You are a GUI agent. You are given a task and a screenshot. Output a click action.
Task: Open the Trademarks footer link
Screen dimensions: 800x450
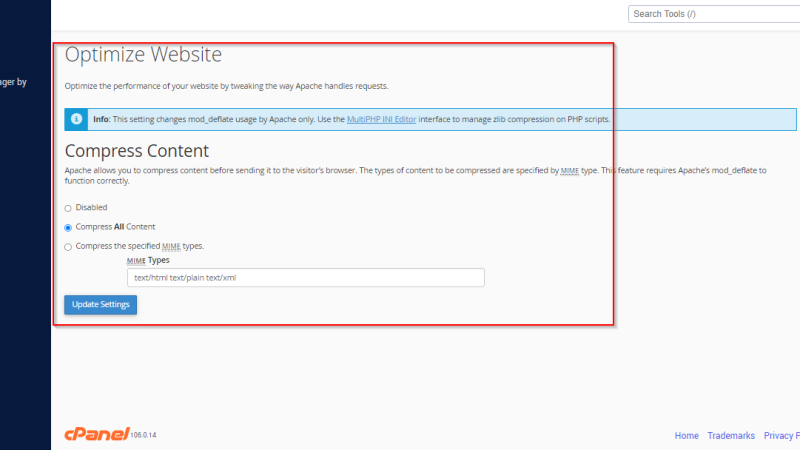731,436
